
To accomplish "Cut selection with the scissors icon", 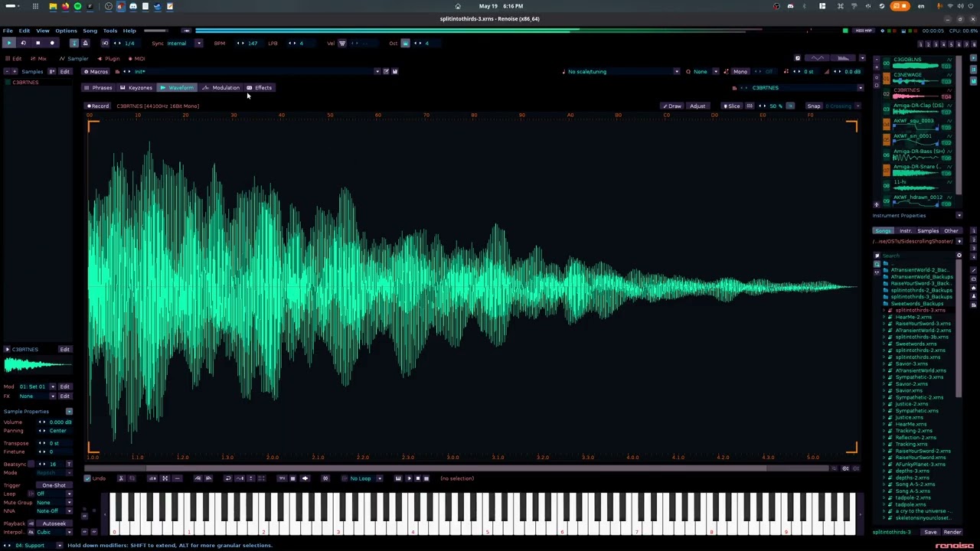I will point(121,478).
